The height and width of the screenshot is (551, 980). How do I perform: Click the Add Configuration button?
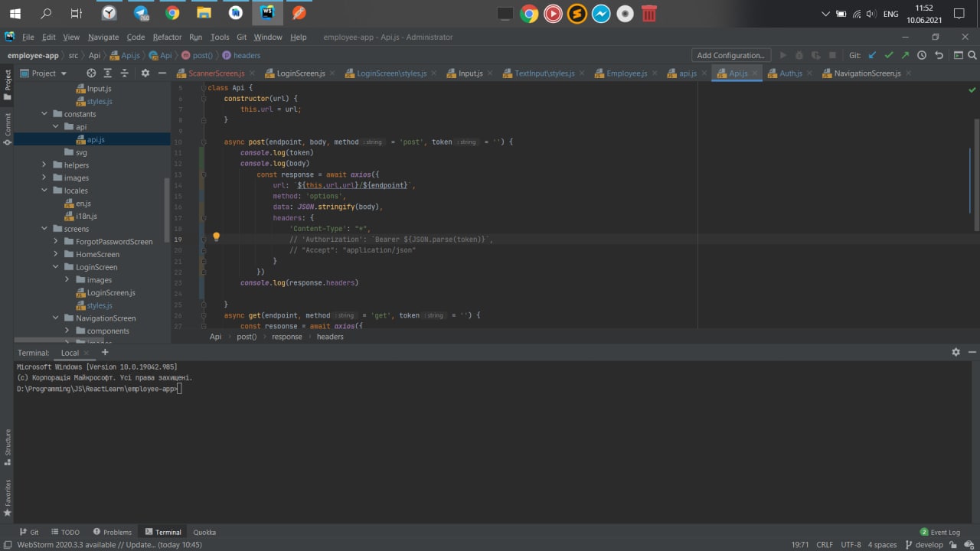pyautogui.click(x=730, y=55)
